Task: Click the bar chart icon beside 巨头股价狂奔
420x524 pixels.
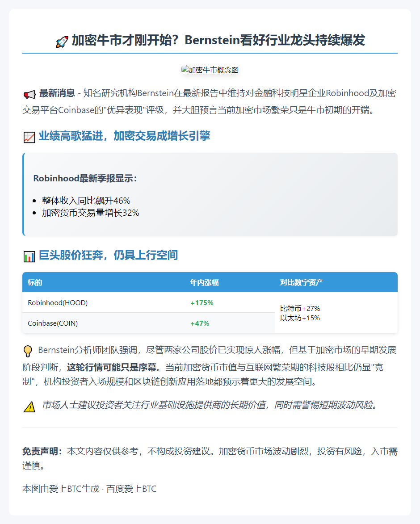Action: tap(29, 256)
